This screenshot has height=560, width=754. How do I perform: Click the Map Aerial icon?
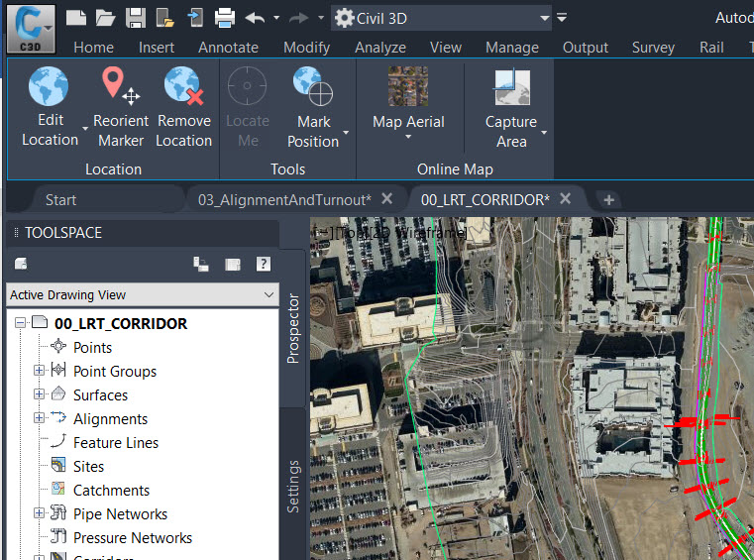point(408,87)
